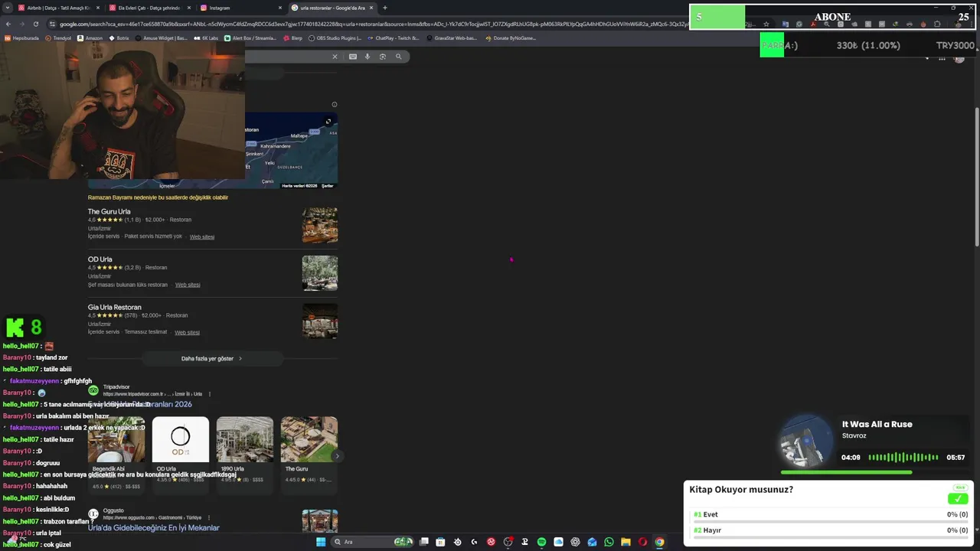Viewport: 980px width, 551px height.
Task: Open Spotify from the taskbar
Action: pyautogui.click(x=541, y=542)
